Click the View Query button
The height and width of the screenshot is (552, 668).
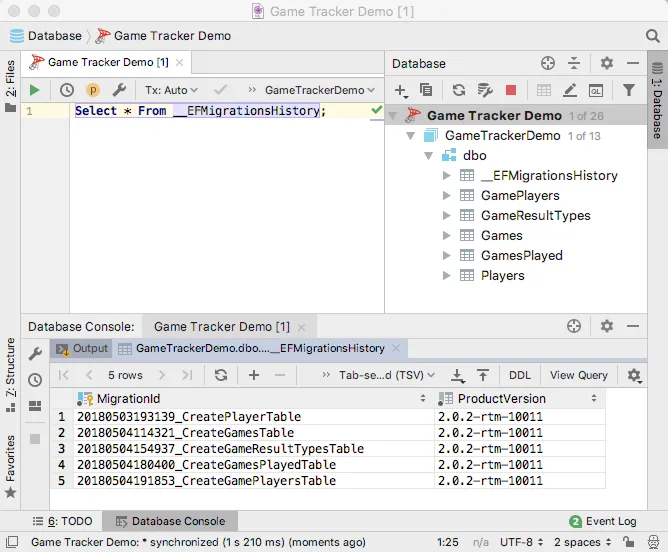(x=578, y=375)
